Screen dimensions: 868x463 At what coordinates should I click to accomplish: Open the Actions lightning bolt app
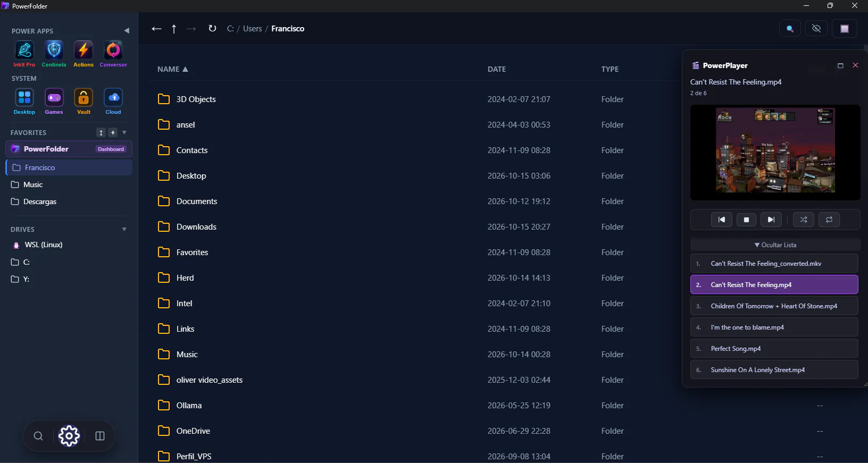click(x=84, y=54)
